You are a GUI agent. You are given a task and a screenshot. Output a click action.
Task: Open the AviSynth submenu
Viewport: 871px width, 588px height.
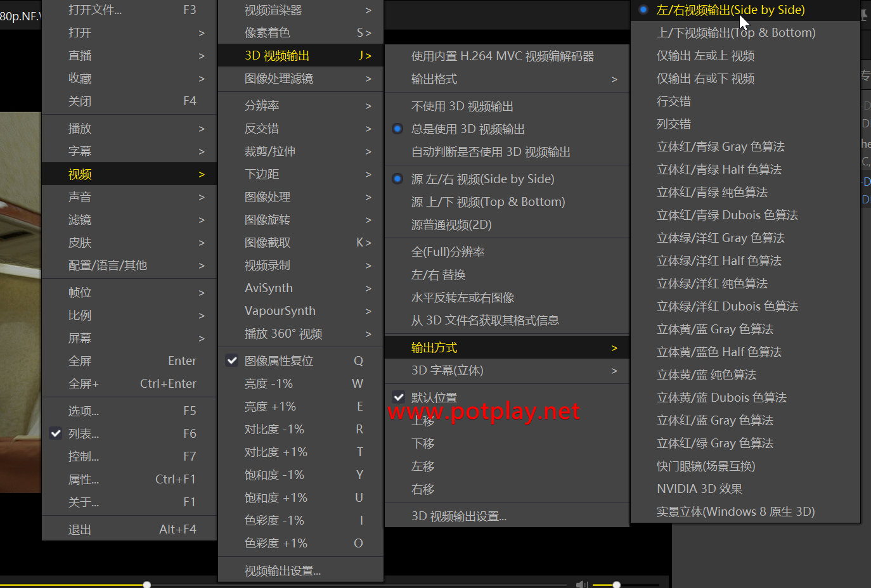(300, 288)
